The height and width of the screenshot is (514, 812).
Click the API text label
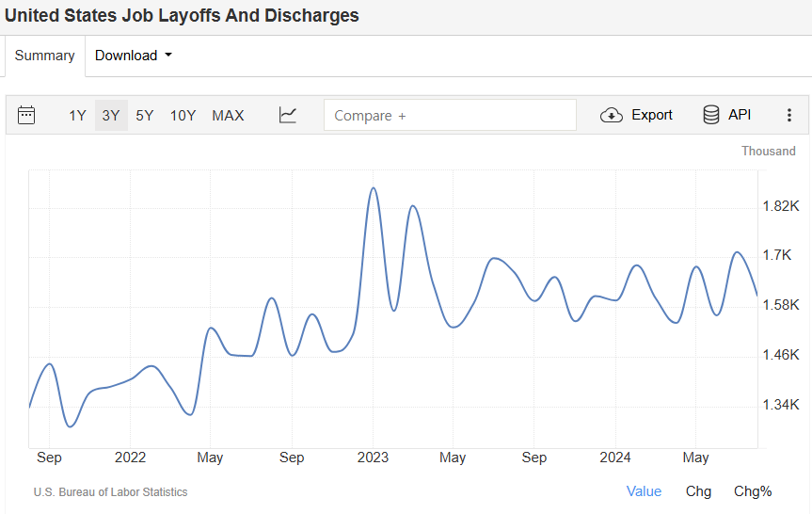coord(740,115)
